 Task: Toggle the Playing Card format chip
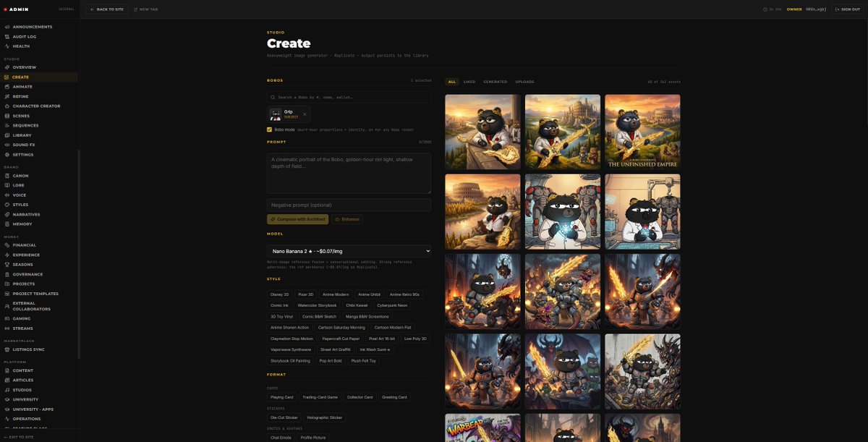[282, 397]
